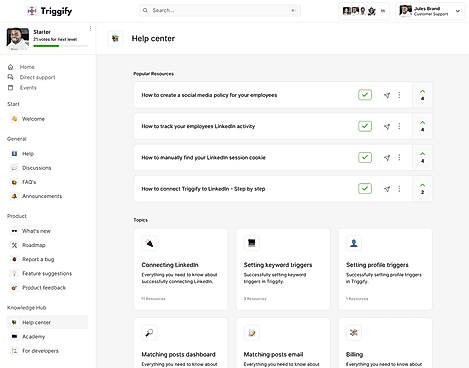469x368 pixels.
Task: Click the search input field
Action: pyautogui.click(x=220, y=10)
